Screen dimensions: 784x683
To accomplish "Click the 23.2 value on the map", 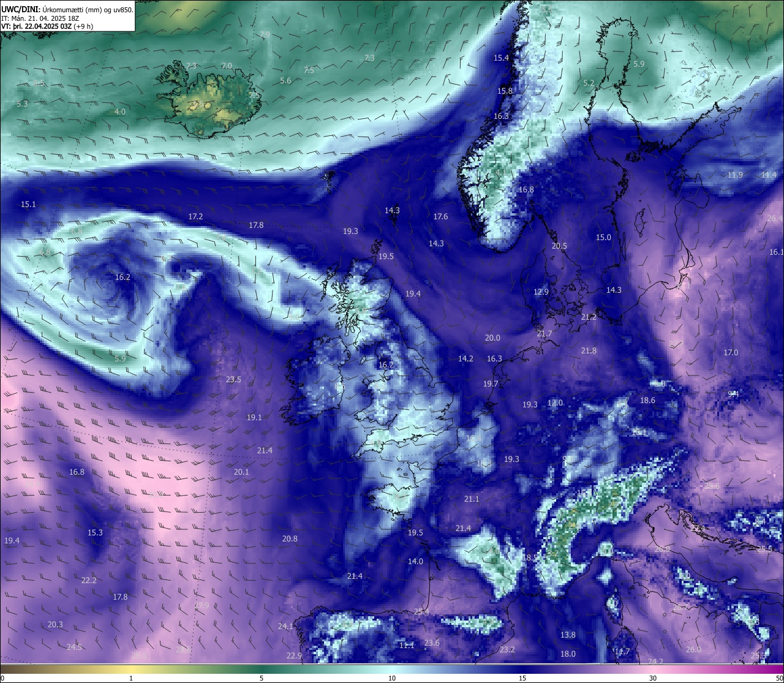I will click(x=507, y=650).
